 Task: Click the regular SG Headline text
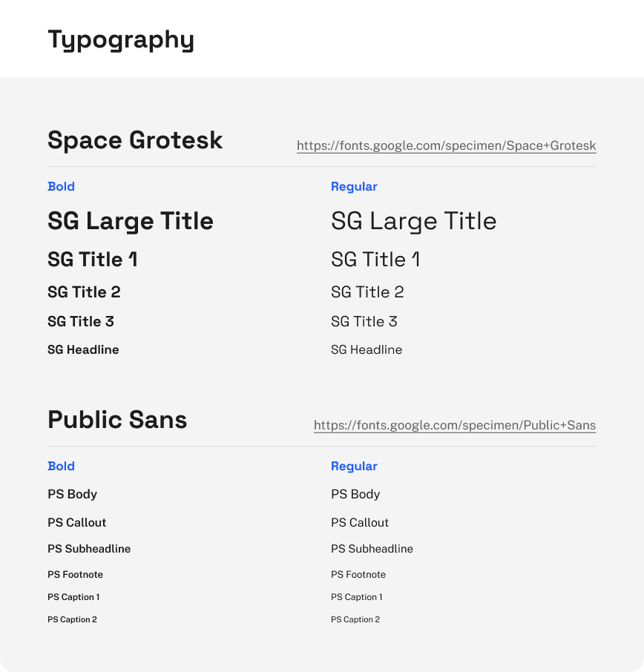[367, 349]
